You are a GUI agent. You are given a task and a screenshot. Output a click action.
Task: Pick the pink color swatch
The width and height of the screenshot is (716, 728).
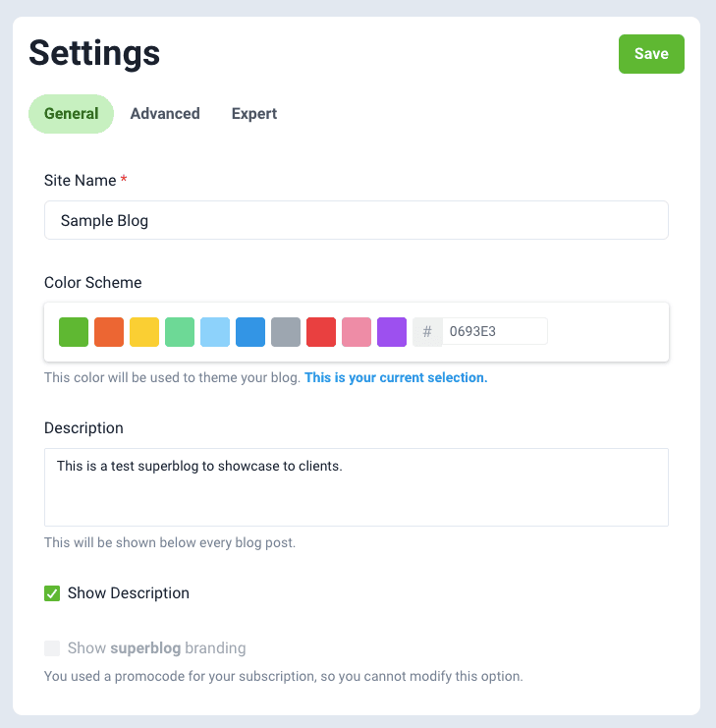click(357, 332)
